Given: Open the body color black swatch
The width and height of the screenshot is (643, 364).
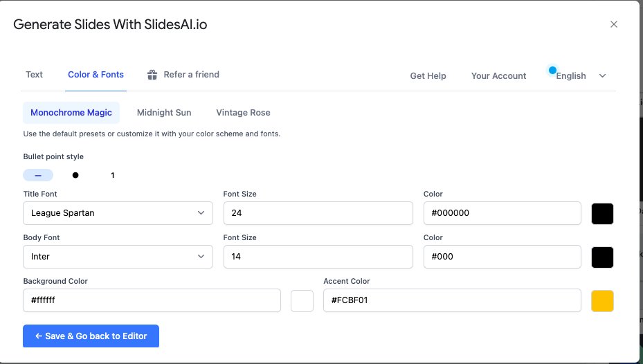Looking at the screenshot, I should pyautogui.click(x=602, y=257).
